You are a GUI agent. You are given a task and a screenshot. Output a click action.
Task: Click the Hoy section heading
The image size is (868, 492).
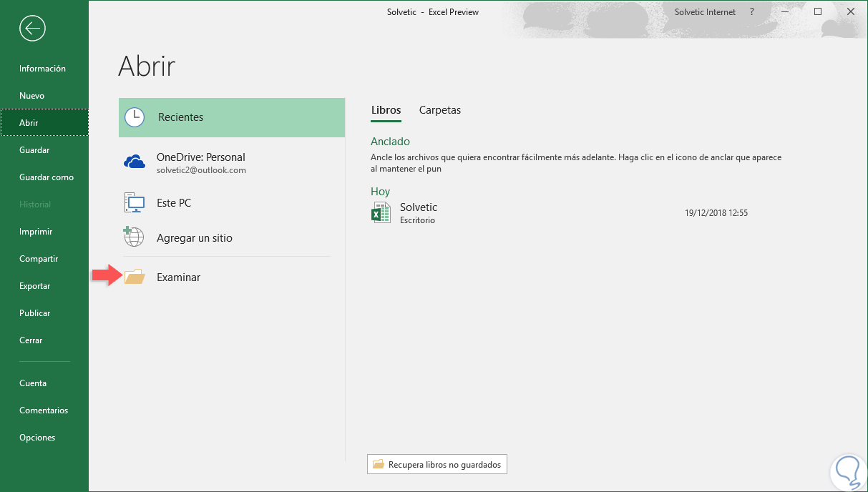tap(380, 192)
